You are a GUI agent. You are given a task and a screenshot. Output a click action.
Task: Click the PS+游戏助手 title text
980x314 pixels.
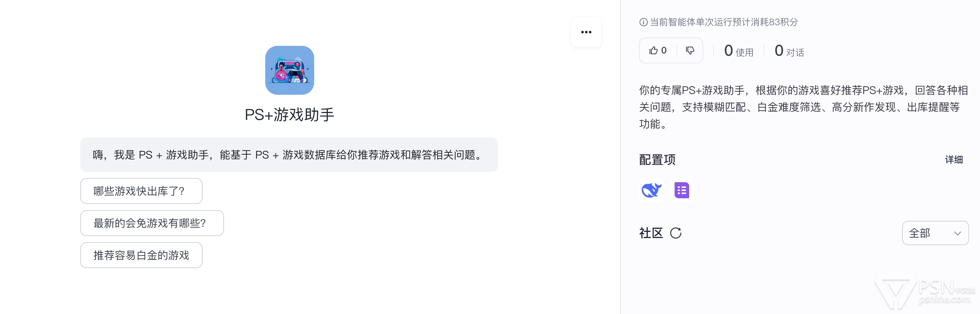(x=289, y=115)
